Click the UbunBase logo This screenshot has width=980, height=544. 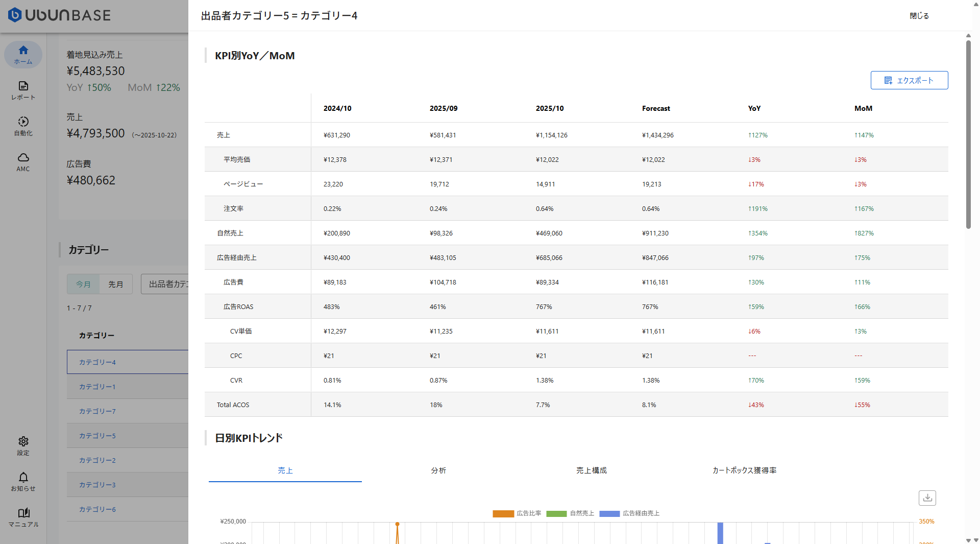tap(59, 15)
